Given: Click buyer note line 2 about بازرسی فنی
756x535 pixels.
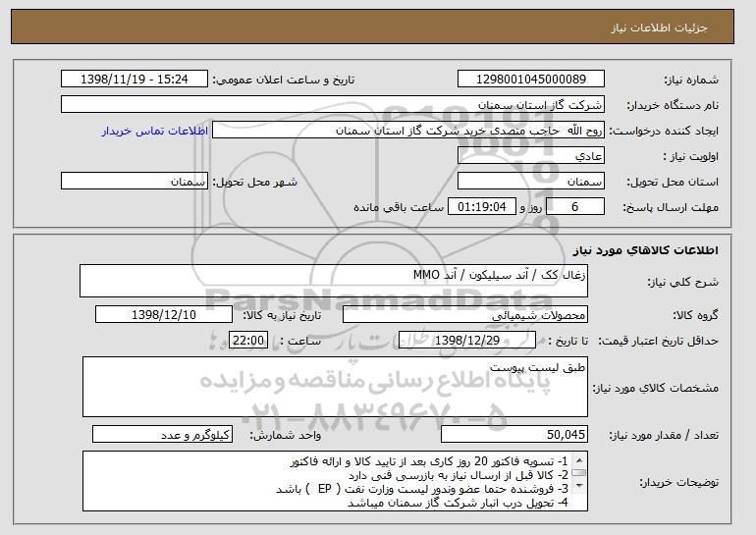Looking at the screenshot, I should click(x=459, y=475).
